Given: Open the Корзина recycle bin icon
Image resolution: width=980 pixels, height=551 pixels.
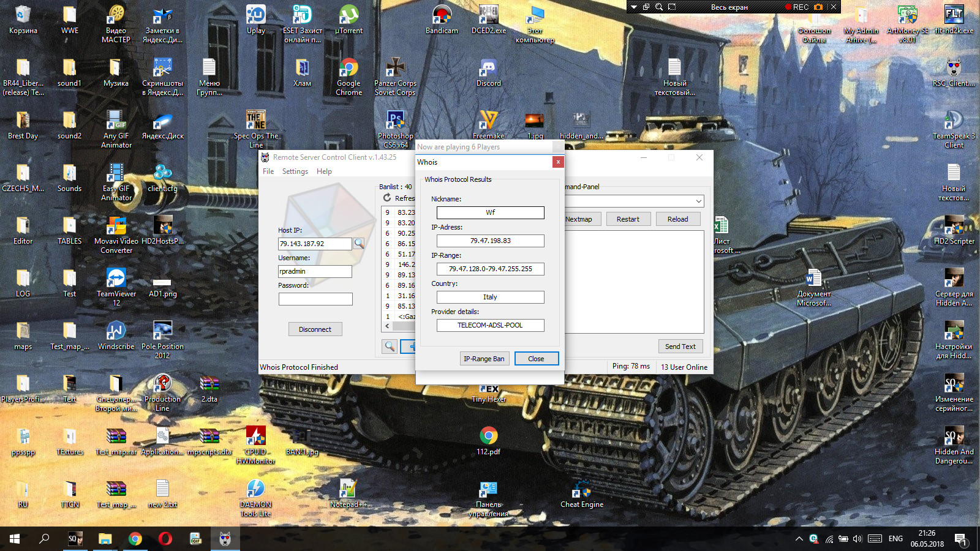Looking at the screenshot, I should 23,20.
